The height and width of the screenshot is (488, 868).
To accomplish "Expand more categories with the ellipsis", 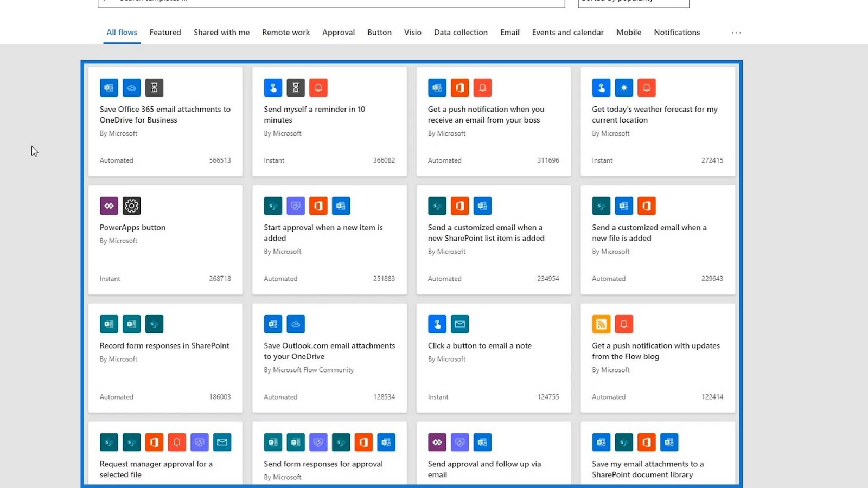I will (x=736, y=33).
